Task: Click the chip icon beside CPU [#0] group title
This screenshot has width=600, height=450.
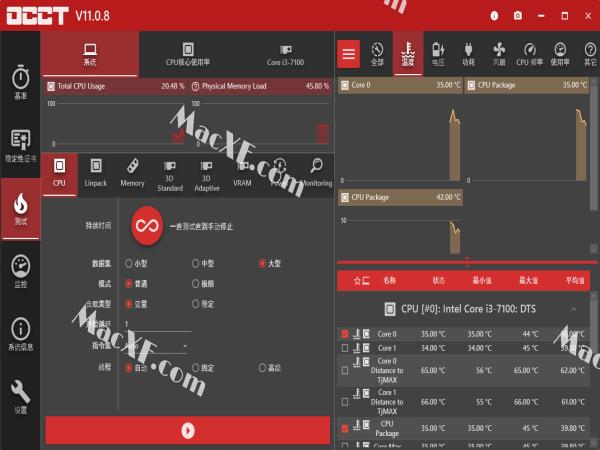Action: coord(390,309)
